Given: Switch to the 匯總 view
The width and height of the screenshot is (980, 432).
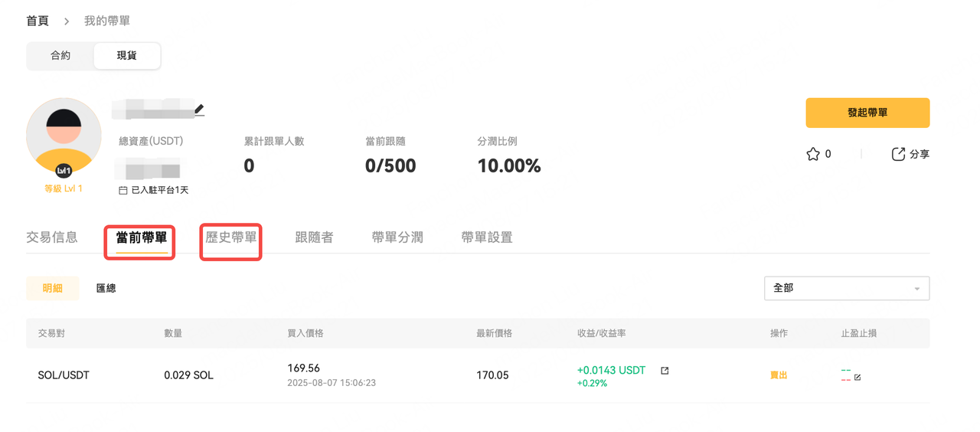Looking at the screenshot, I should pos(106,288).
